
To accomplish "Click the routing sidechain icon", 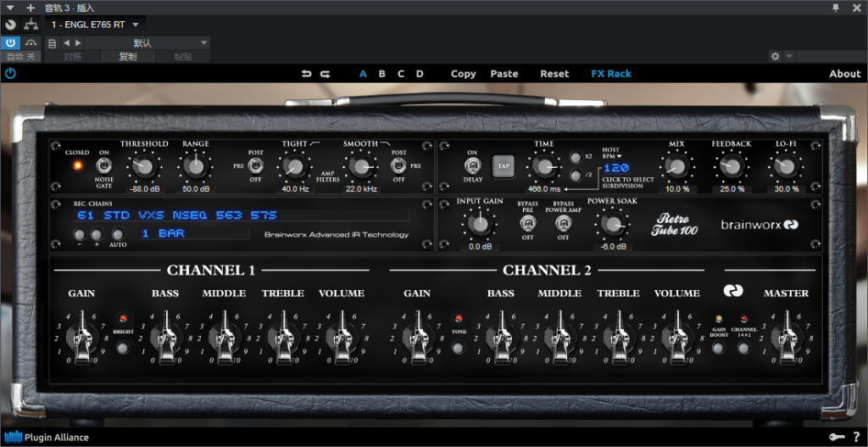I will pyautogui.click(x=31, y=25).
